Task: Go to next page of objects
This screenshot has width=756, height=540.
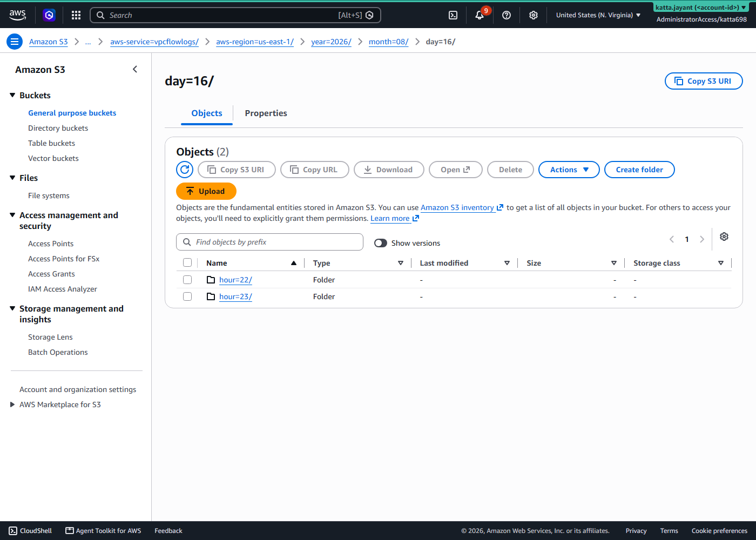Action: [x=702, y=239]
